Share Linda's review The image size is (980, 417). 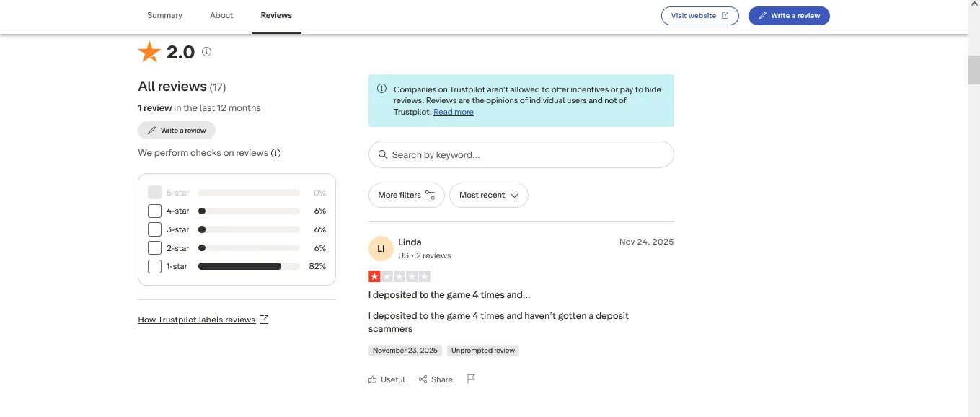[436, 379]
